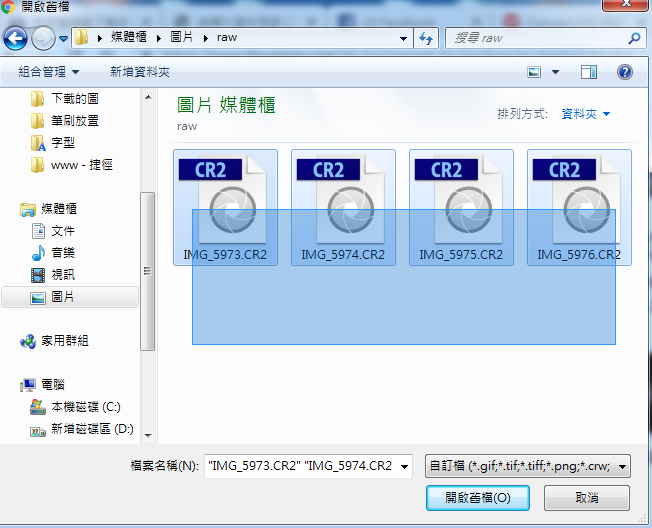Image resolution: width=652 pixels, height=528 pixels.
Task: Open the 資料夾 sort-by dropdown
Action: 585,114
